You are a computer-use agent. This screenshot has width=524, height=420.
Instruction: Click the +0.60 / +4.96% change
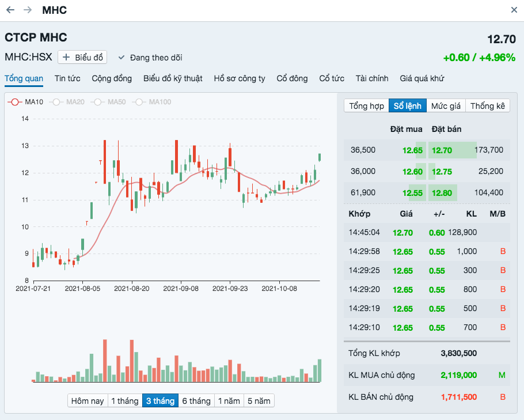coord(479,58)
